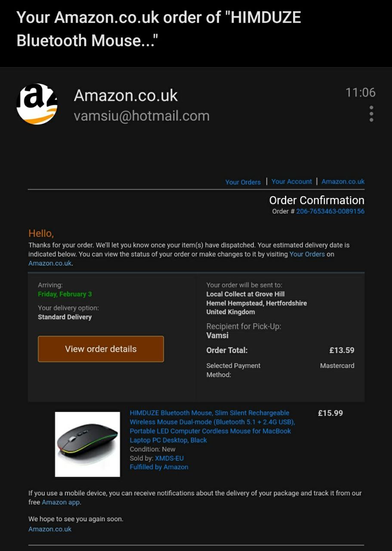Select the Order Confirmation heading
The height and width of the screenshot is (551, 392).
(x=317, y=200)
